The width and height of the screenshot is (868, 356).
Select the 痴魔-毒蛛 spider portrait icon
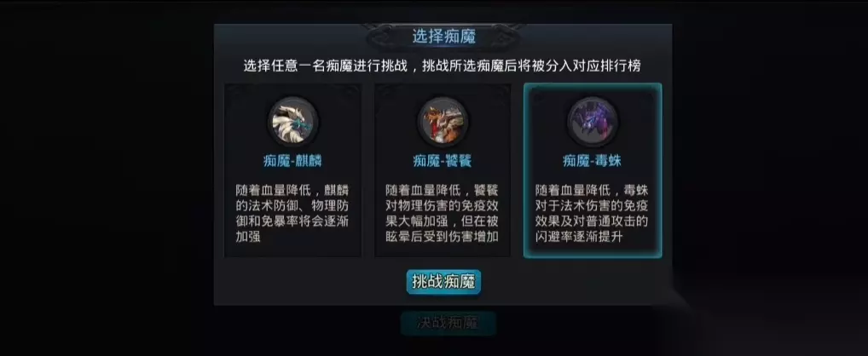(x=593, y=122)
